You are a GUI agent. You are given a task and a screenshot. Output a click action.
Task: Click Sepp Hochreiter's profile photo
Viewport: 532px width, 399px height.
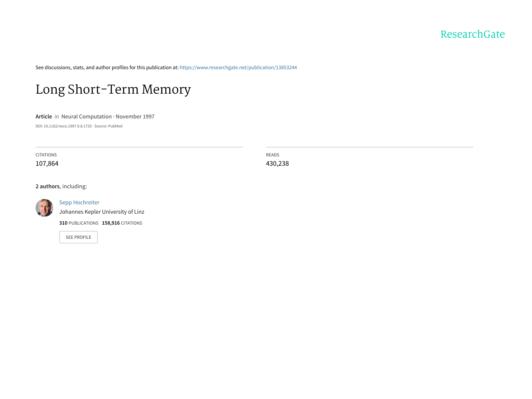[44, 208]
